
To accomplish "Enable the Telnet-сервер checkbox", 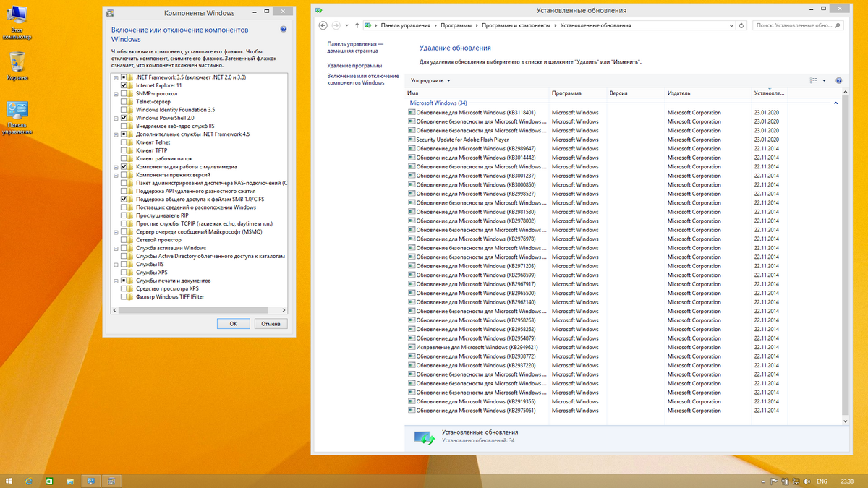I will click(124, 102).
